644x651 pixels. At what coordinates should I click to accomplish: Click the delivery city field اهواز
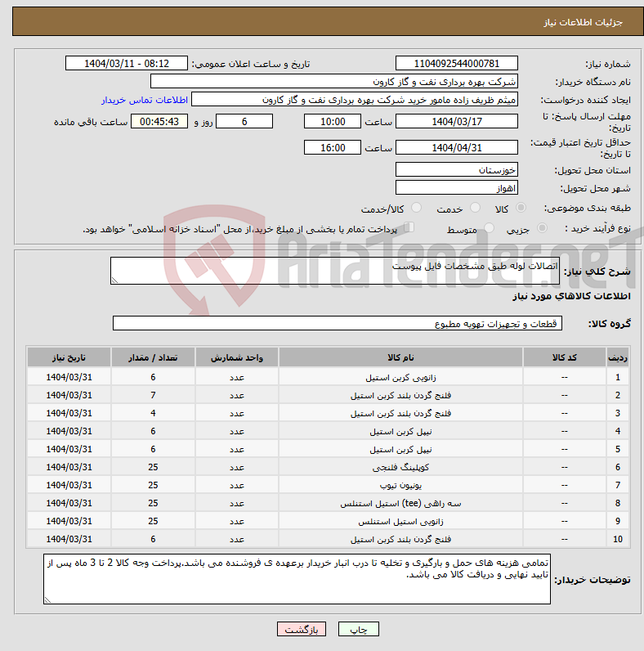tap(457, 187)
